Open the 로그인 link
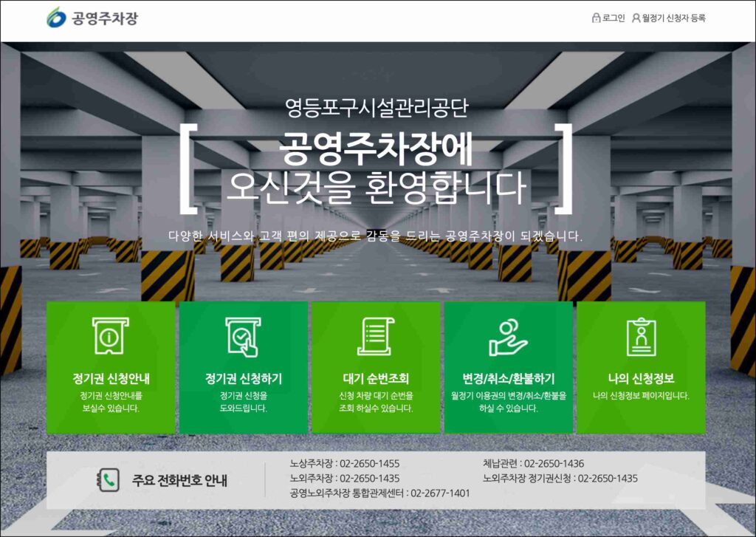Screen dimensions: 756x537 coord(614,18)
